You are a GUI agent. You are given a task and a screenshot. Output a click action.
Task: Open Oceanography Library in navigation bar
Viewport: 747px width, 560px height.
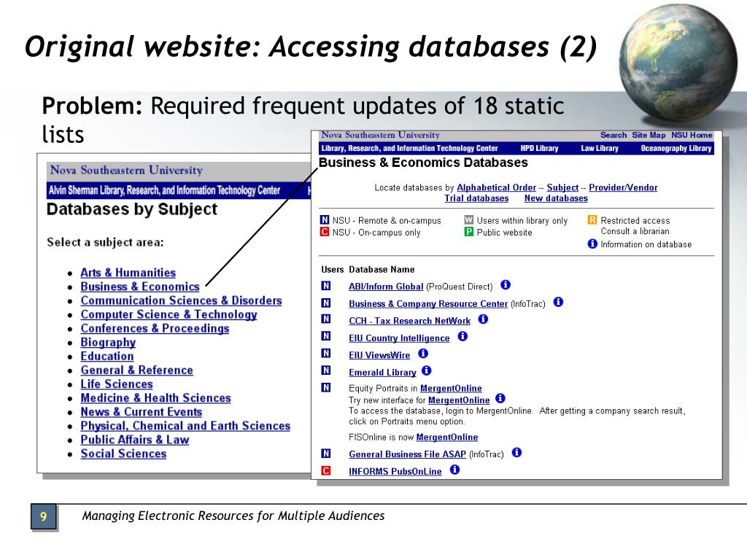point(676,148)
